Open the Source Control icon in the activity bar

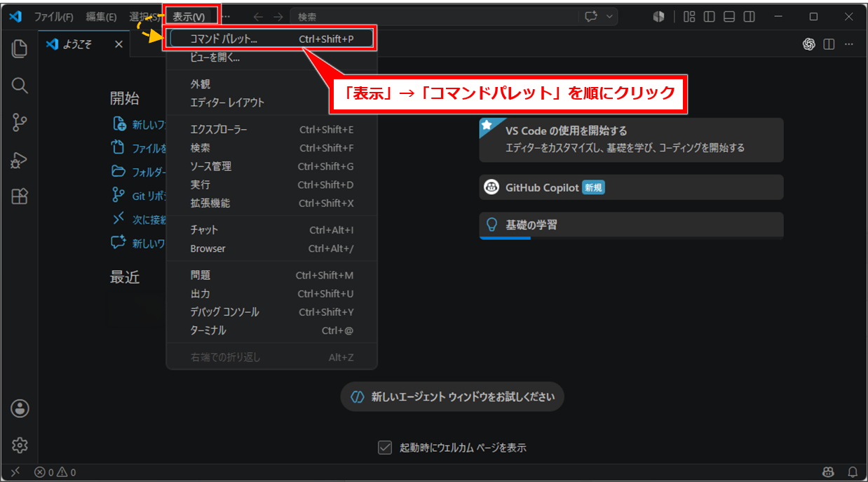(20, 123)
